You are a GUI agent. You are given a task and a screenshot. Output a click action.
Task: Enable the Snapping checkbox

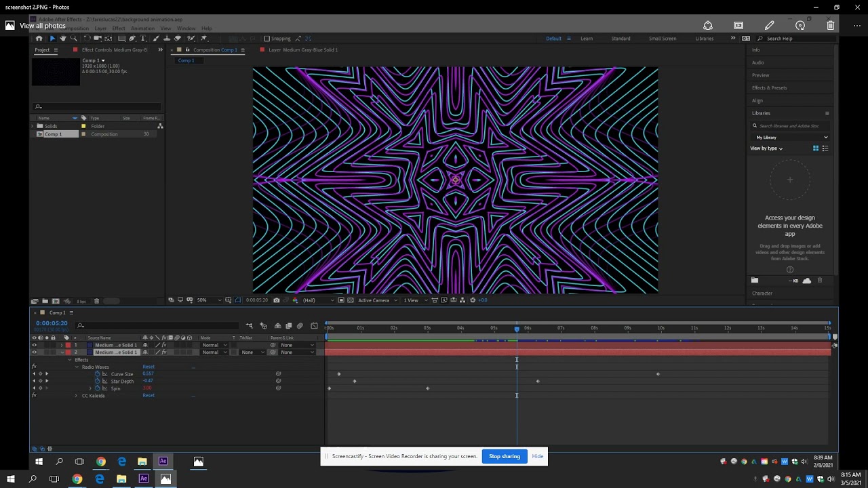(x=267, y=39)
